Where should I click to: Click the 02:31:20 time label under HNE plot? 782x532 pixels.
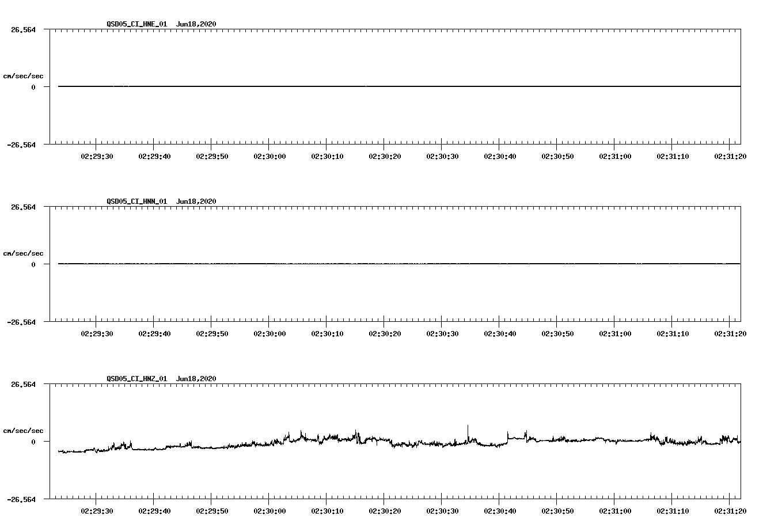point(730,157)
